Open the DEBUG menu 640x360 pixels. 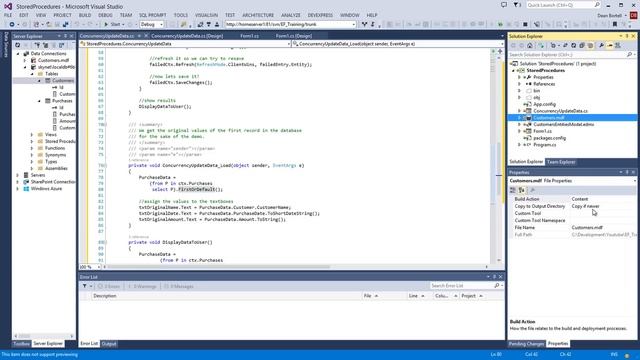coord(105,15)
